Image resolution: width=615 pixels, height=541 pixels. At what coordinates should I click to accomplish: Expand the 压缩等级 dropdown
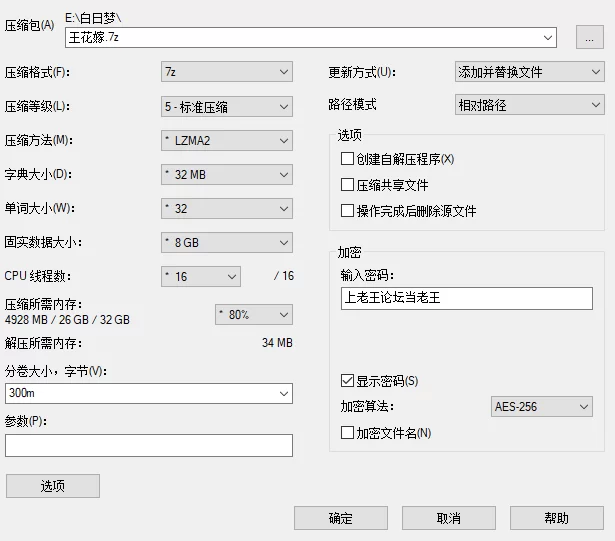pos(227,106)
